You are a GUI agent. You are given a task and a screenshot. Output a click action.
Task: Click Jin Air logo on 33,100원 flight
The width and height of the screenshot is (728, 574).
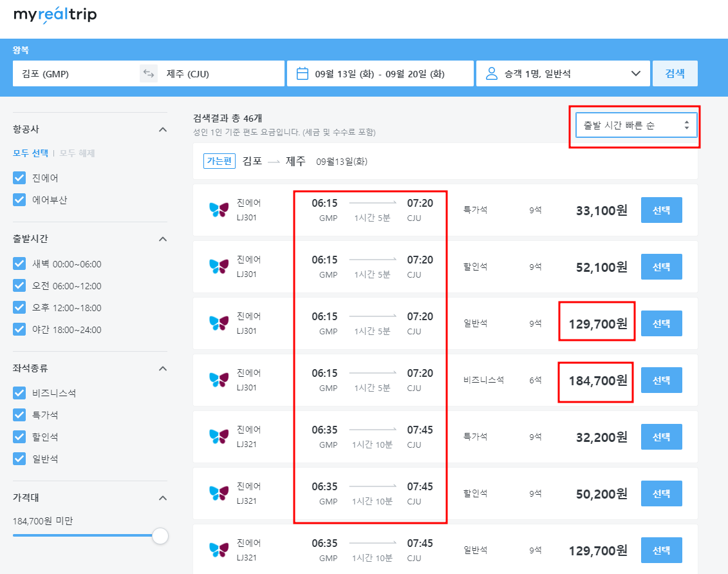(219, 209)
